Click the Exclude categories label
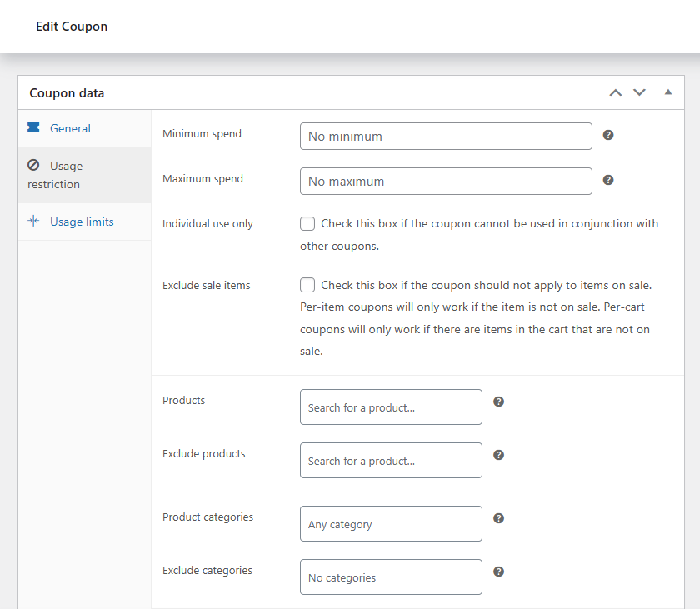The height and width of the screenshot is (609, 700). 207,571
